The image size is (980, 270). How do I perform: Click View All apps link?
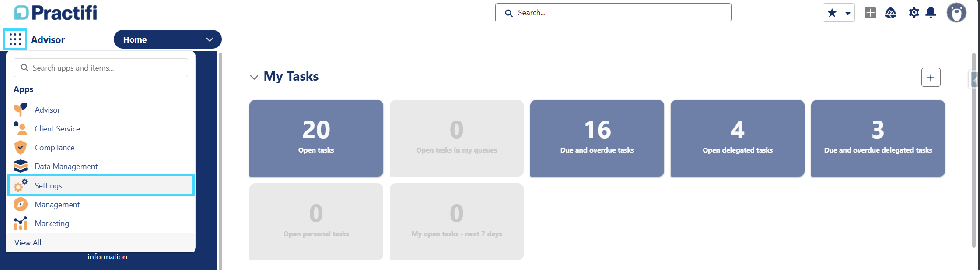(x=28, y=242)
